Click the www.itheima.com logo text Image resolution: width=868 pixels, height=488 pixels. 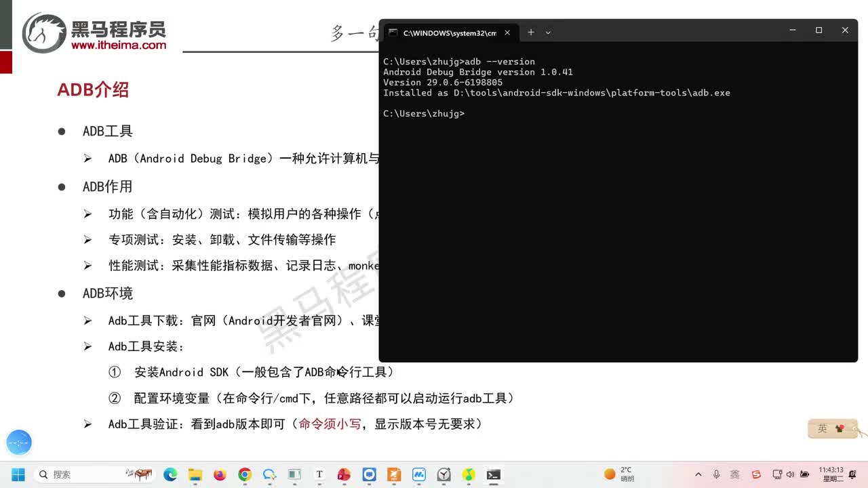point(119,45)
